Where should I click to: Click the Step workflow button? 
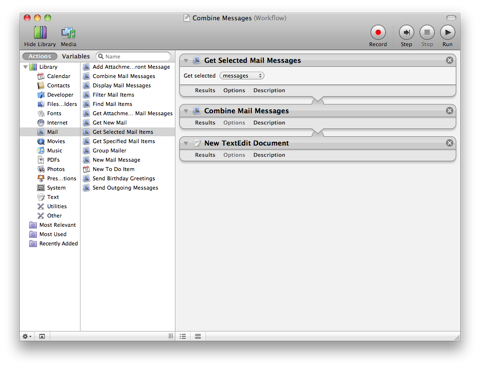(x=406, y=33)
